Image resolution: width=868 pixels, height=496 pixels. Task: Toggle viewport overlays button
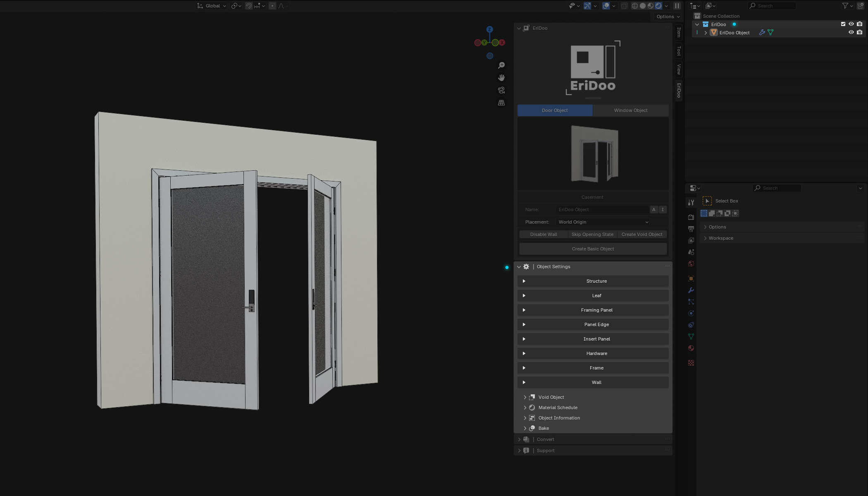606,6
